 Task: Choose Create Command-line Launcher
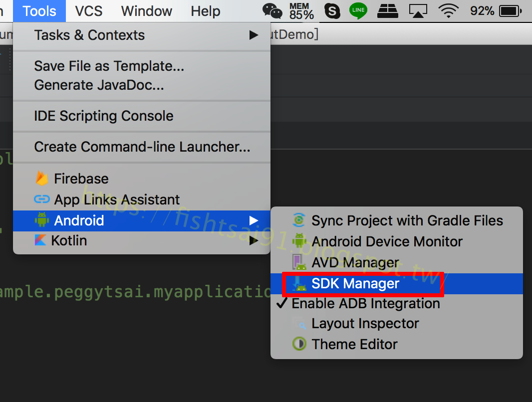tap(142, 147)
